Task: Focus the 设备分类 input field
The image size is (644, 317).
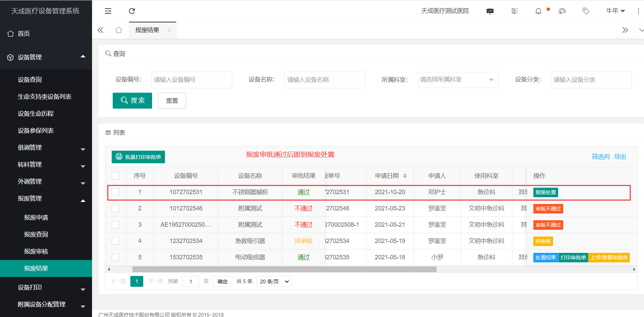Action: click(591, 80)
